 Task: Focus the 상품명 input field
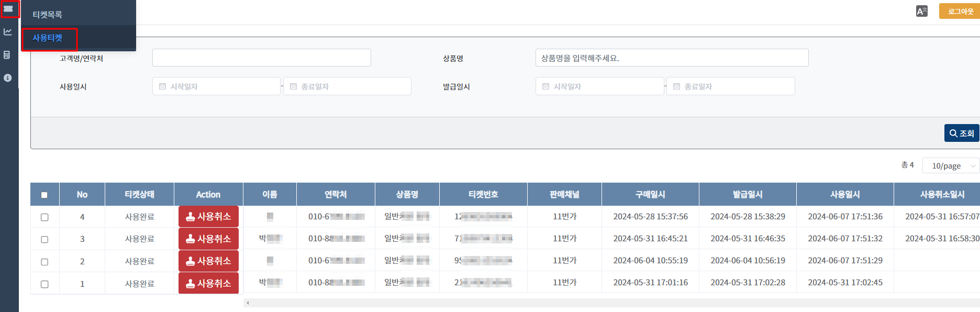coord(672,58)
